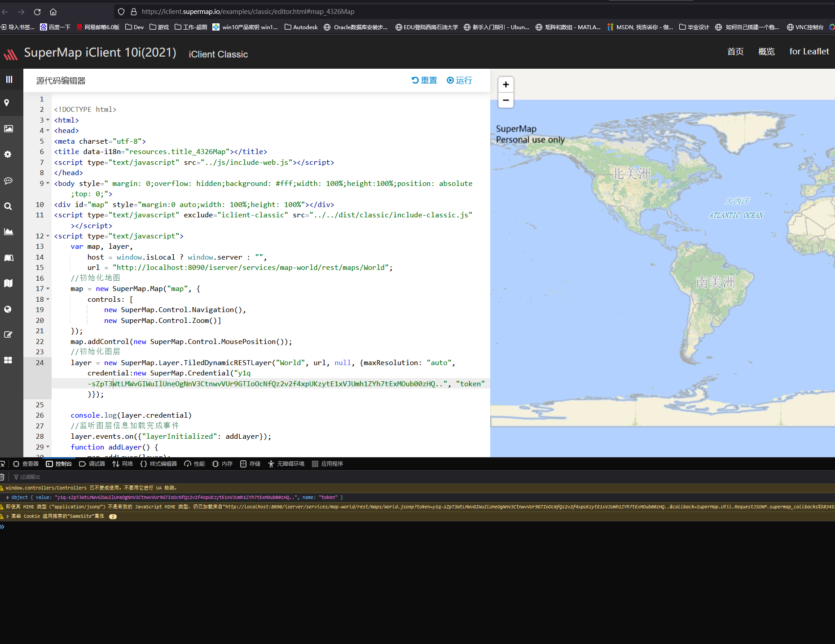Viewport: 835px width, 644px height.
Task: Open the VNC控制台 bookmark
Action: (x=805, y=27)
